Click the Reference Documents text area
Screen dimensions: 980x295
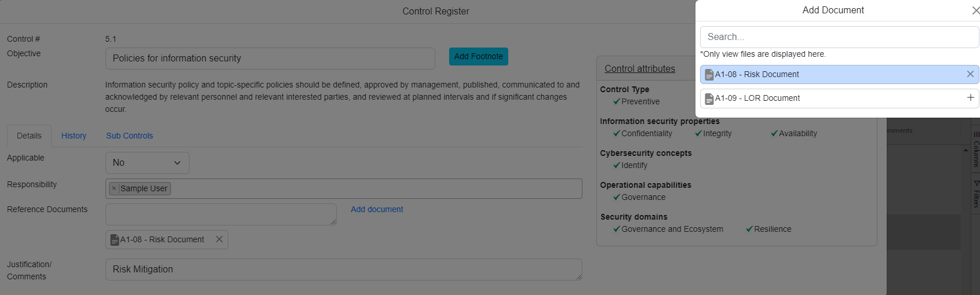(220, 214)
